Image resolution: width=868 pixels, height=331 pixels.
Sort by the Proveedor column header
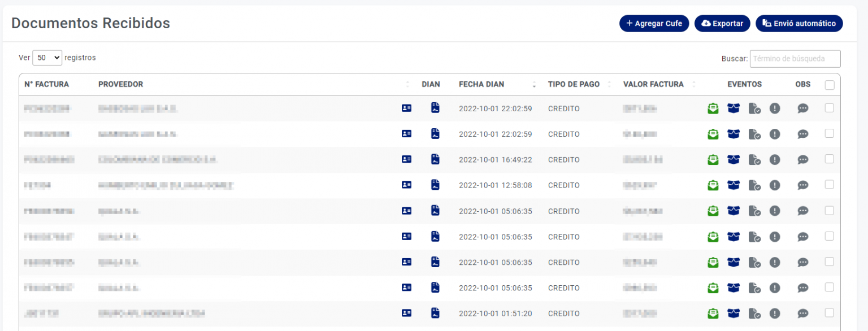tap(121, 84)
